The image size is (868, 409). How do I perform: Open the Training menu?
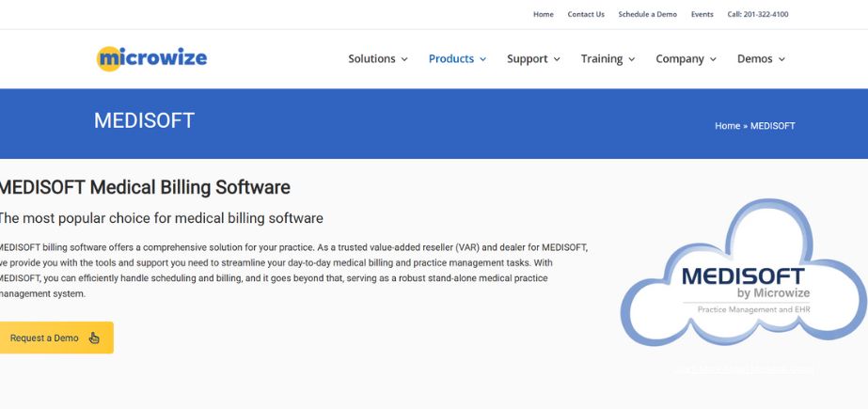(608, 58)
